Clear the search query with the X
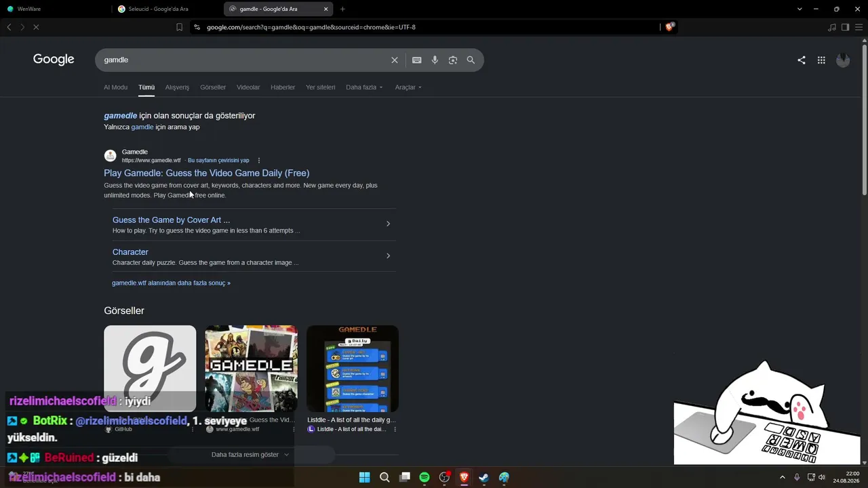 395,60
